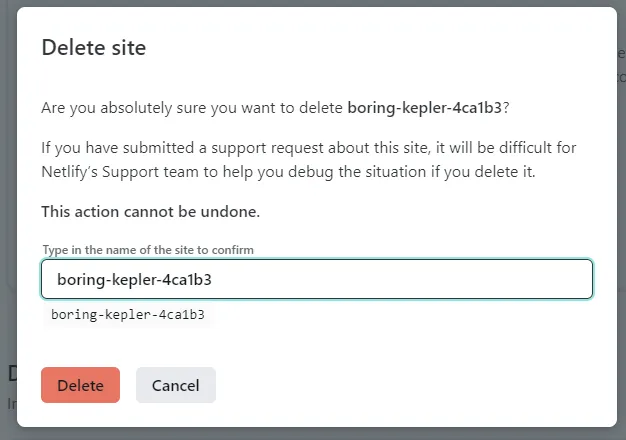Click the partially hidden heading behind dialog

11,374
